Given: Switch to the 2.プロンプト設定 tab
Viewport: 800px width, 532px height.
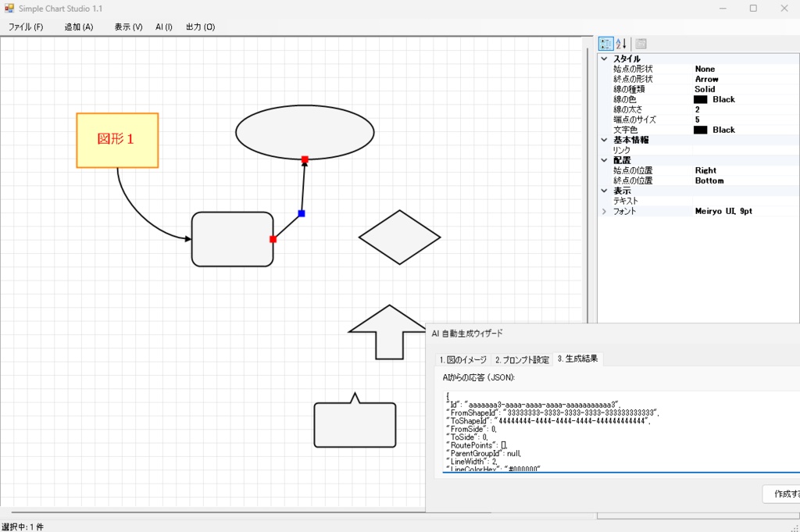Looking at the screenshot, I should [522, 359].
